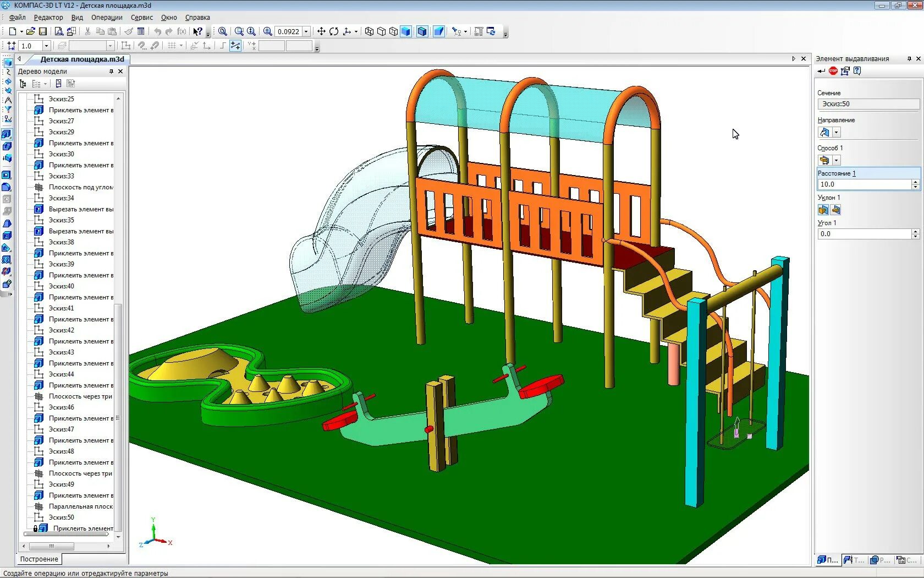Image resolution: width=924 pixels, height=578 pixels.
Task: Select inward draft option under Уклон 1
Action: click(x=835, y=210)
